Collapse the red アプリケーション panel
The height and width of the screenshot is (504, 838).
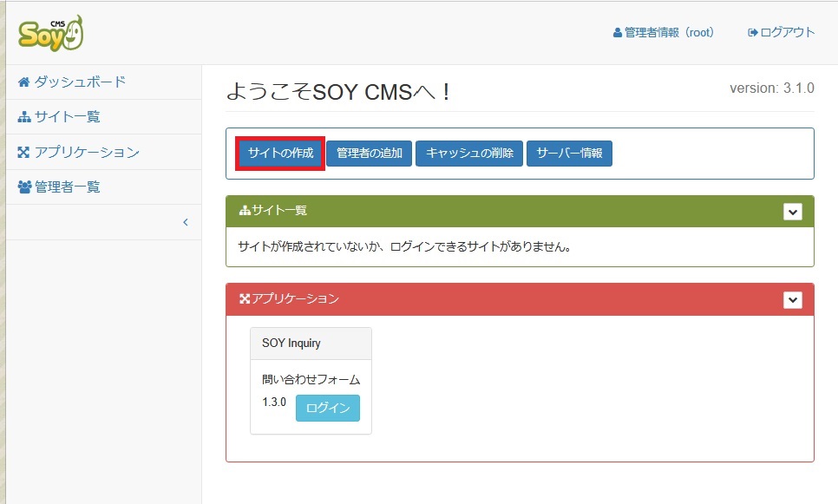[x=793, y=300]
